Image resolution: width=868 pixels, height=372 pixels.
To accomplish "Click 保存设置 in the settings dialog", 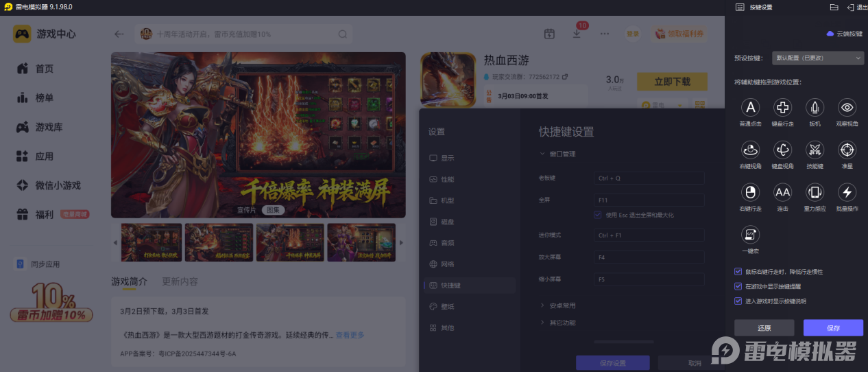I will pyautogui.click(x=612, y=363).
